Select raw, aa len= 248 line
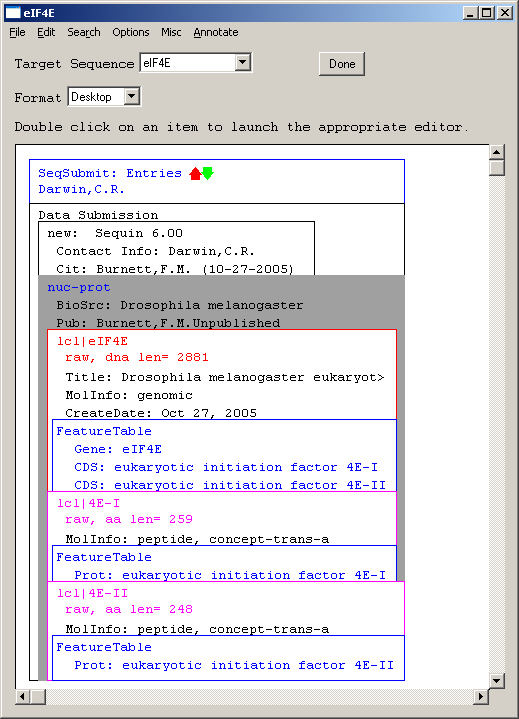This screenshot has width=519, height=719. (x=129, y=609)
